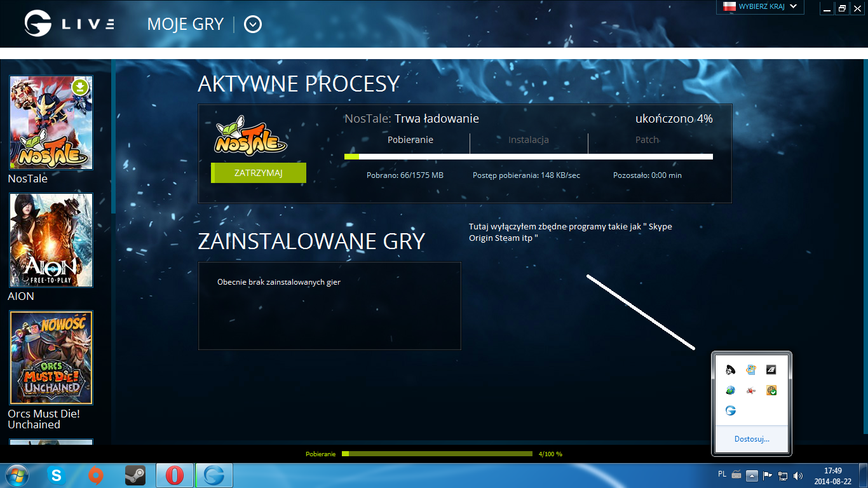Select the Orcs Must Die! Unchained cover
Screen dimensions: 868x488
[51, 358]
